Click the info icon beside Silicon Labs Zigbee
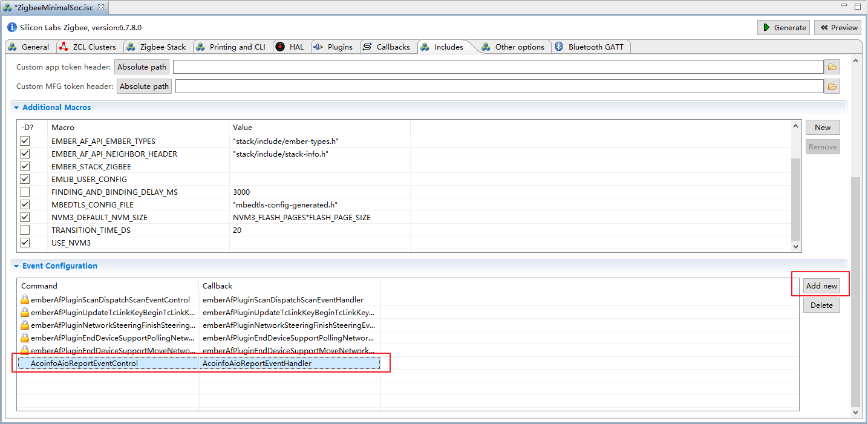The image size is (868, 424). [x=12, y=27]
